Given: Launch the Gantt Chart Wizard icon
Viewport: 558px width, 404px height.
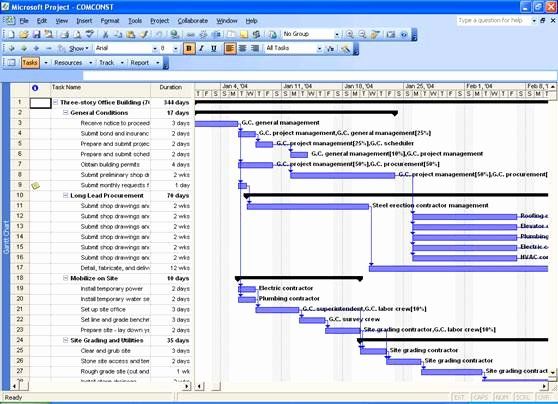Looking at the screenshot, I should point(345,48).
